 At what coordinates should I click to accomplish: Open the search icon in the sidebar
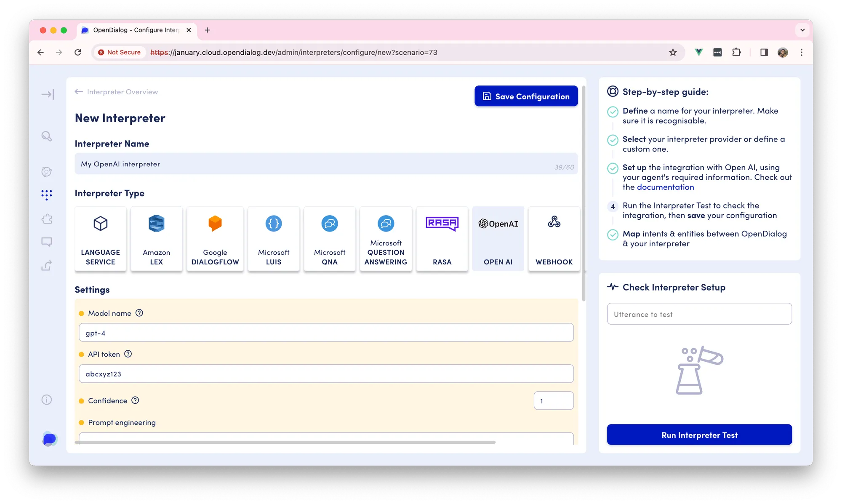(47, 136)
